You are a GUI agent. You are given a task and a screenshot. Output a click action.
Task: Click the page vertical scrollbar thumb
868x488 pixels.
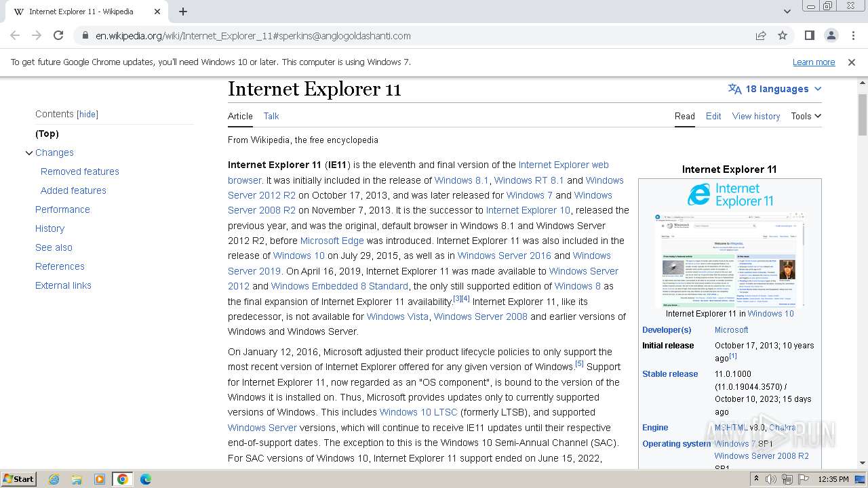pos(863,115)
